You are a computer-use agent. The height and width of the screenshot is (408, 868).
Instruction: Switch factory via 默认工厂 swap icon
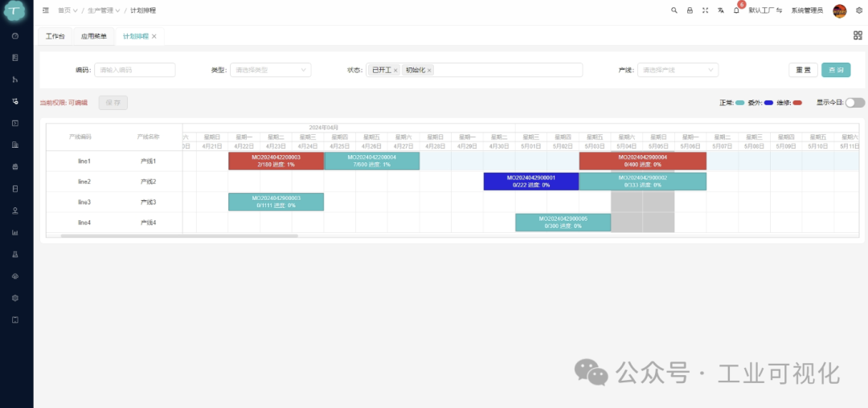778,10
